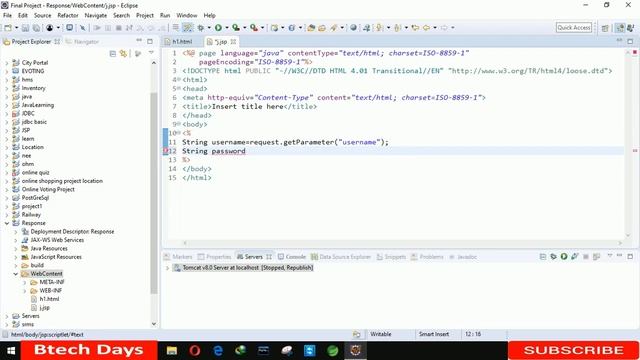Click the green Run button icon
Screen dimensions: 640x360
click(x=218, y=28)
